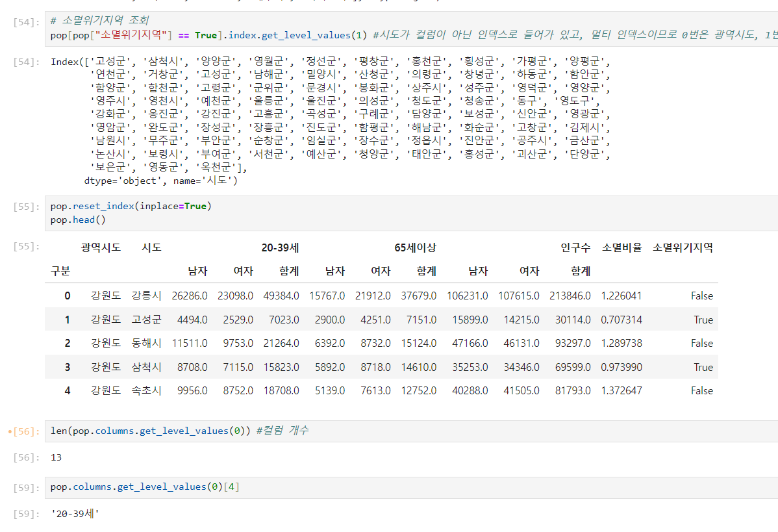Click the '광역시도' column header
778x532 pixels.
pos(101,247)
